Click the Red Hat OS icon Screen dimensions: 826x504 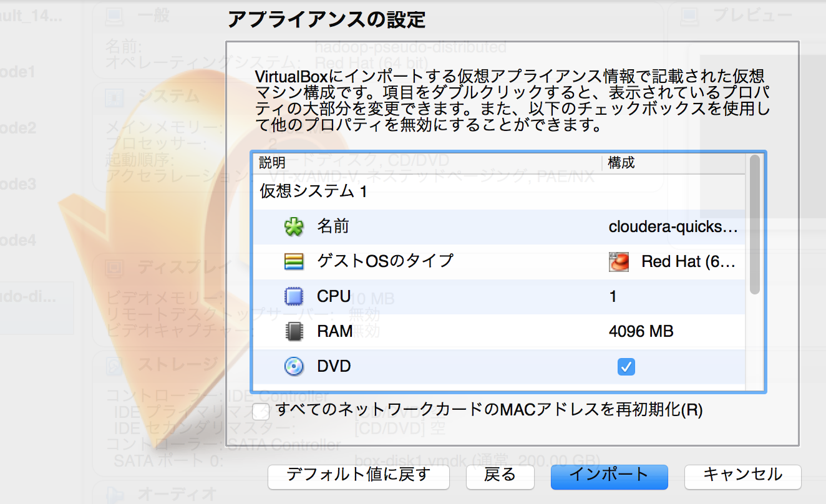click(x=618, y=262)
